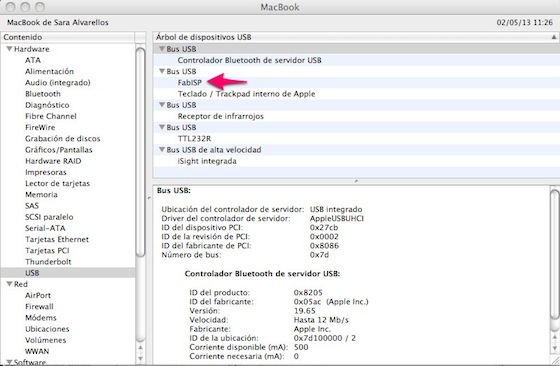Open the Diagnóstico entry

47,105
